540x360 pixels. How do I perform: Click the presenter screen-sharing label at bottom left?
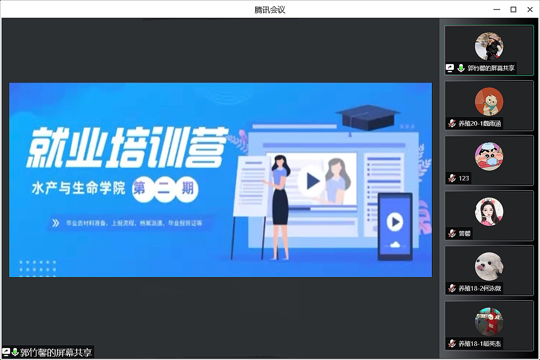pyautogui.click(x=48, y=352)
